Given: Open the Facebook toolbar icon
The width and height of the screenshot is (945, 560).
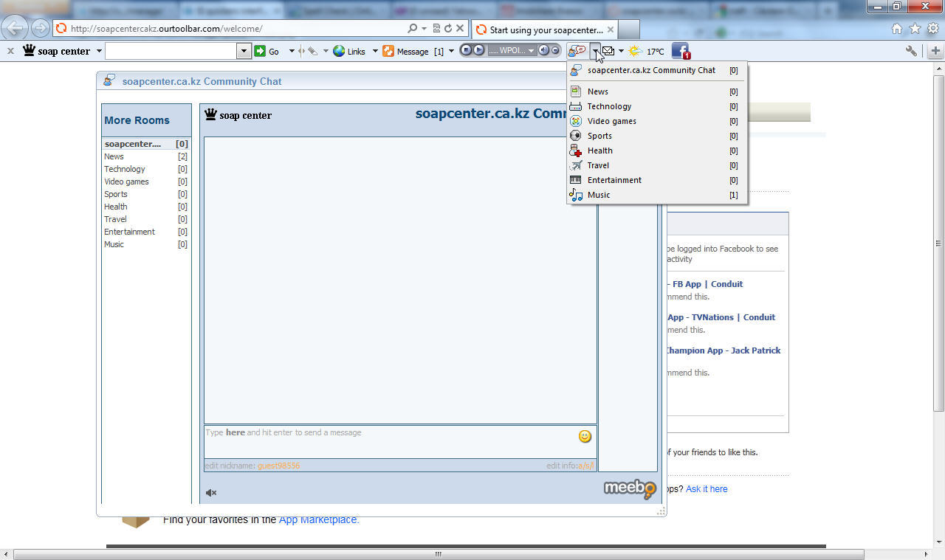Looking at the screenshot, I should pyautogui.click(x=680, y=51).
